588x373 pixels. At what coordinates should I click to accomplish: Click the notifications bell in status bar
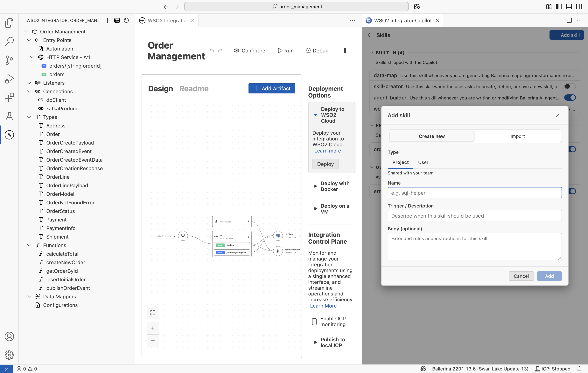point(579,369)
